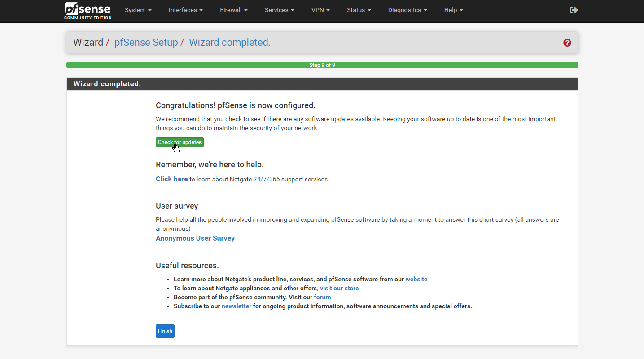644x359 pixels.
Task: Click the pfSense Setup breadcrumb link
Action: pyautogui.click(x=146, y=43)
